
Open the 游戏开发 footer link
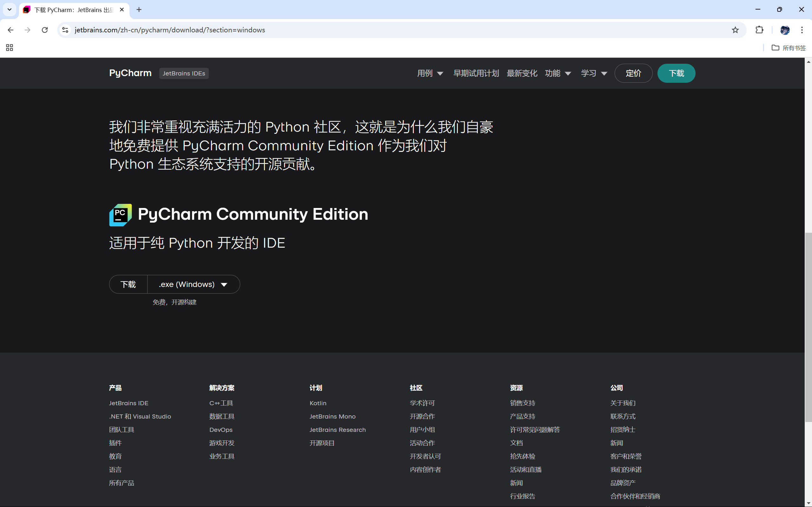222,443
